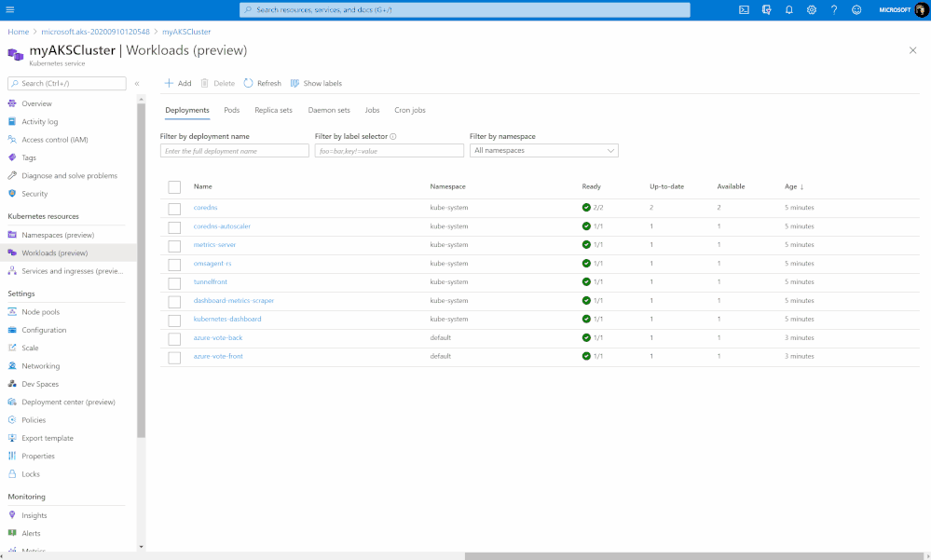
Task: Focus the deployment name filter field
Action: click(235, 151)
